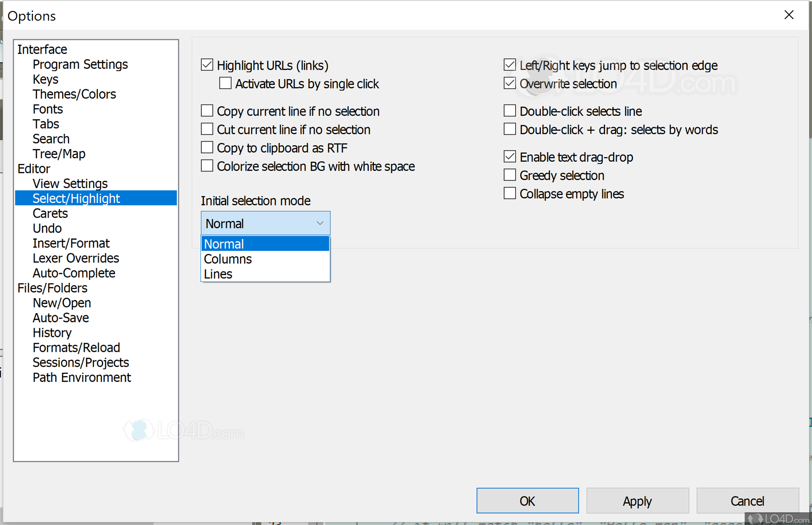Select Lines as initial selection mode

click(218, 274)
